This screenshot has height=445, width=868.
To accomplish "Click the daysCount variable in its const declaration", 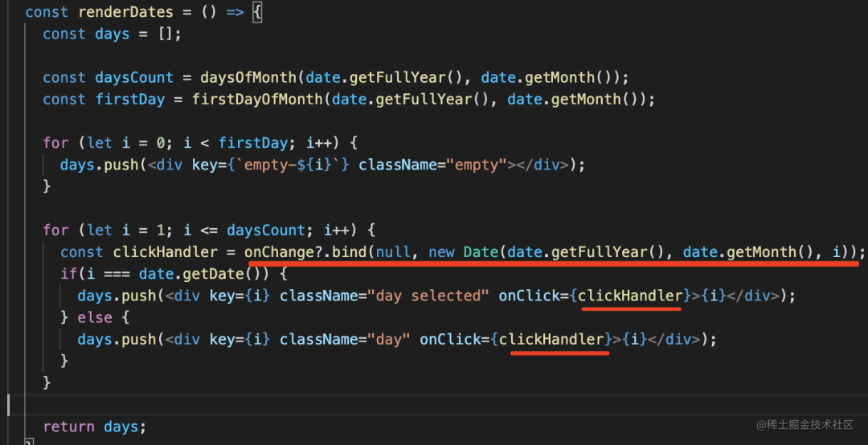I will (x=134, y=77).
